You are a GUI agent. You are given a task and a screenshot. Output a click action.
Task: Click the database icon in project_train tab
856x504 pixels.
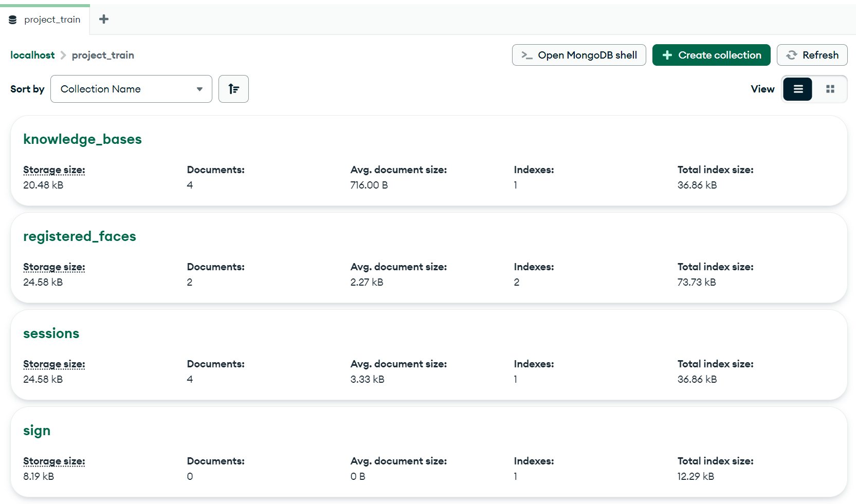(x=13, y=20)
